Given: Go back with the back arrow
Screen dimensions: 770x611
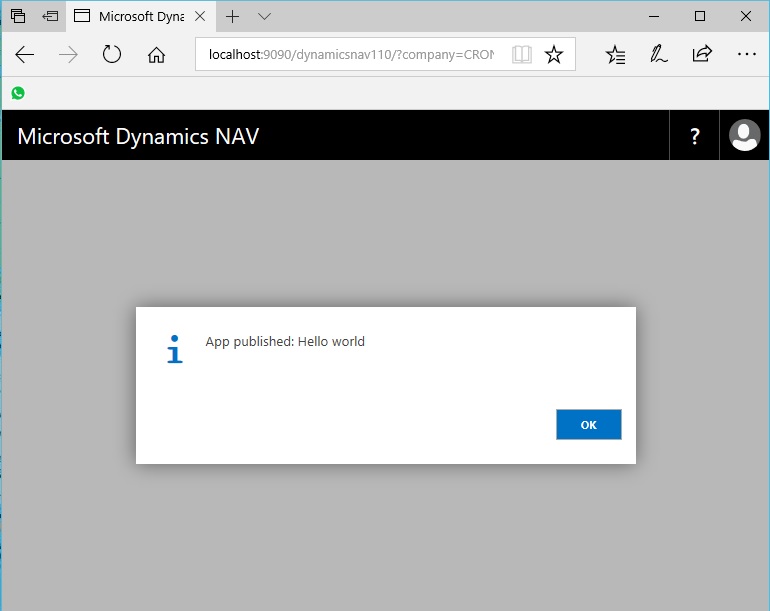Looking at the screenshot, I should (x=25, y=55).
